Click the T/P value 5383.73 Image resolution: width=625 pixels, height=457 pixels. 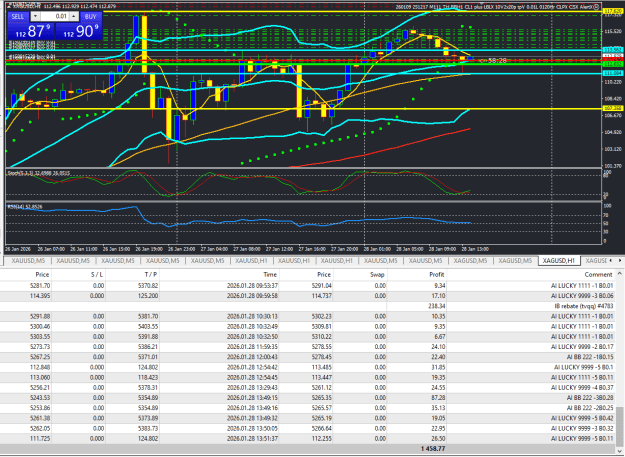pos(150,428)
